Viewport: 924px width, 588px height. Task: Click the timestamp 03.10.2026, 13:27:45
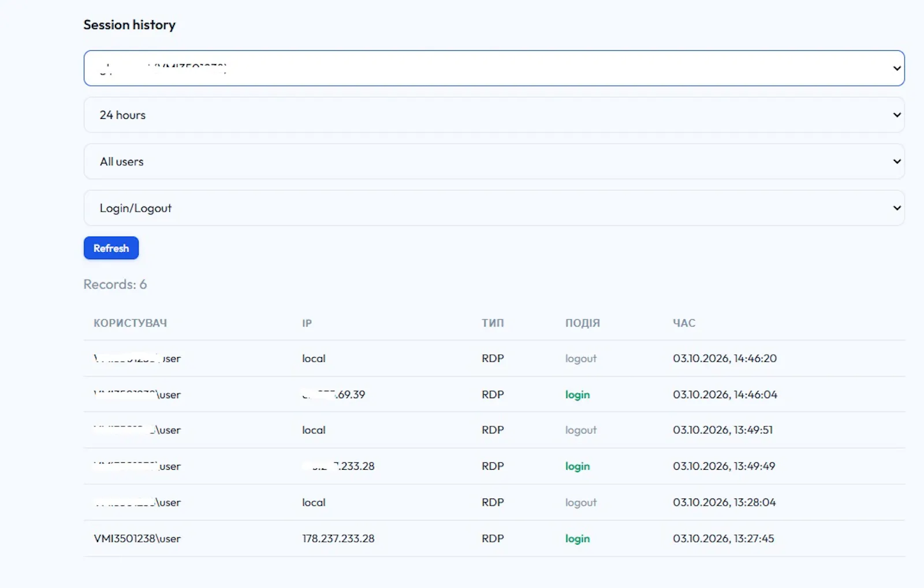coord(723,538)
